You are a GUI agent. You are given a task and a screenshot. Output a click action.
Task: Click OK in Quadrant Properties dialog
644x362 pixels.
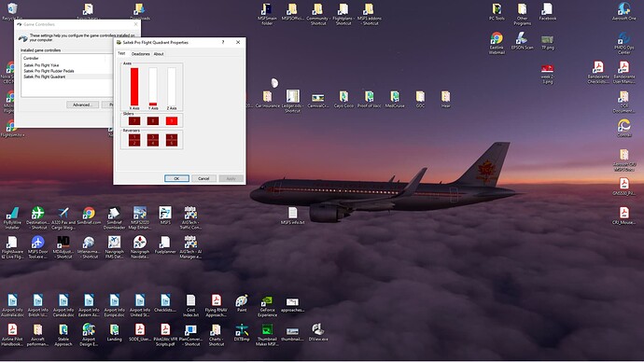(176, 178)
